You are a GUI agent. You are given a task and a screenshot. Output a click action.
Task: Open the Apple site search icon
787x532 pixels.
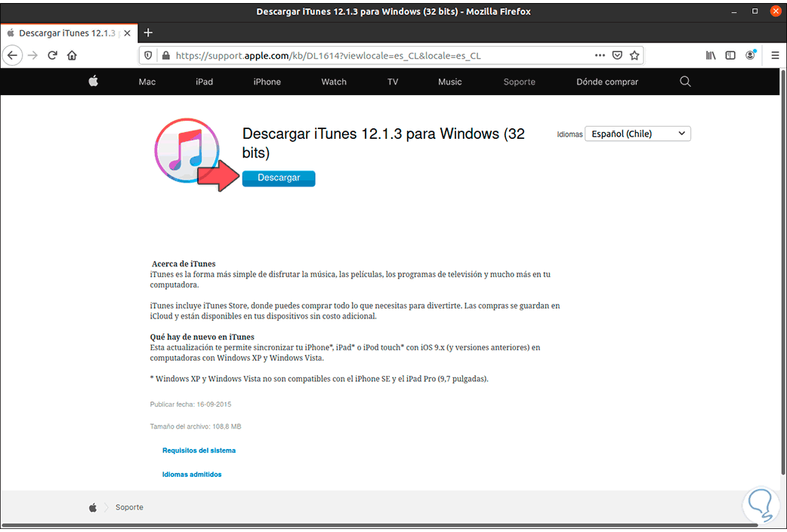[685, 81]
